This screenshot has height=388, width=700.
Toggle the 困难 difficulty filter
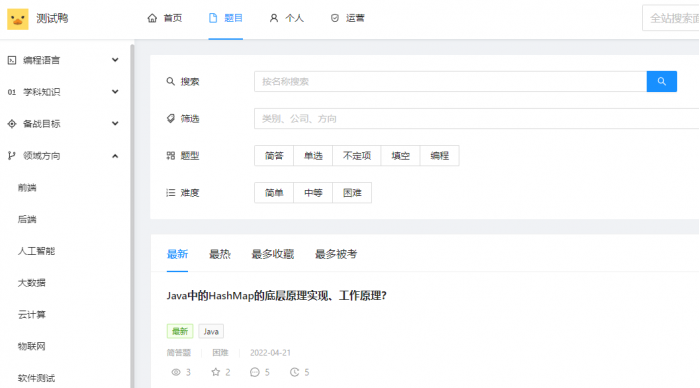tap(352, 192)
